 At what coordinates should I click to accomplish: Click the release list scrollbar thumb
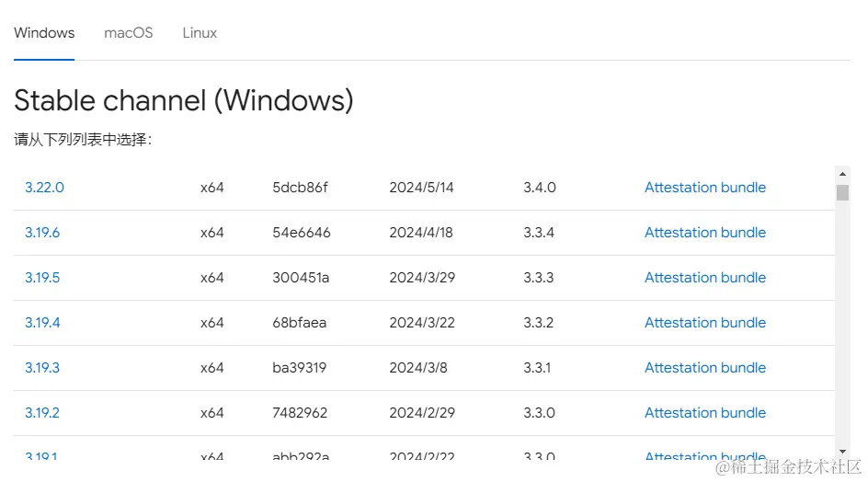point(842,191)
